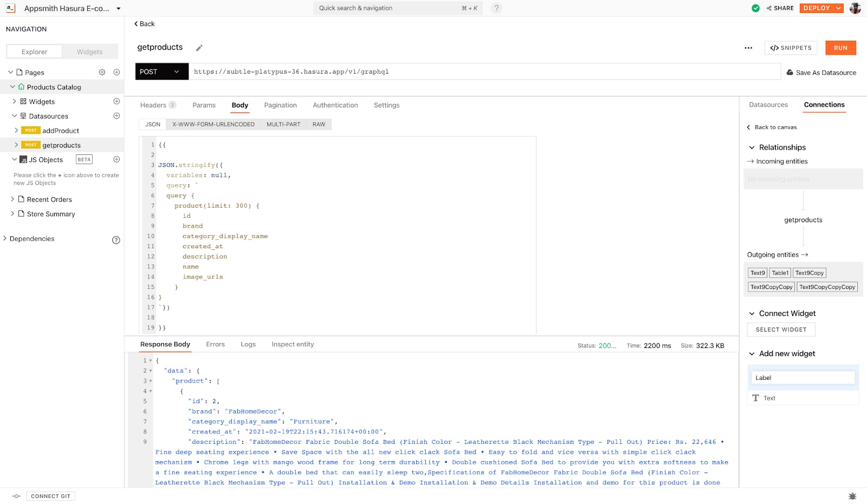The height and width of the screenshot is (504, 867).
Task: Add a new JS Object
Action: tap(117, 159)
